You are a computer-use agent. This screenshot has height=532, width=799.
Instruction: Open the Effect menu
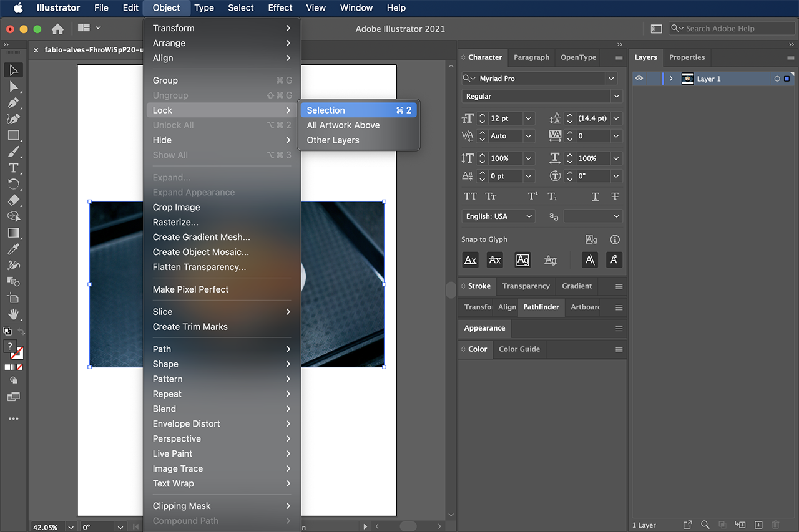pyautogui.click(x=280, y=8)
